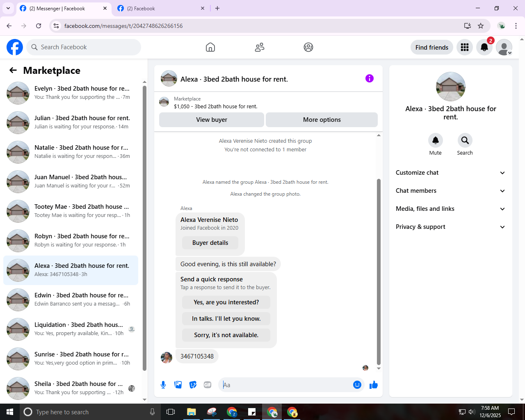Viewport: 525px width, 420px height.
Task: Click the chat messages scrollbar
Action: click(379, 272)
